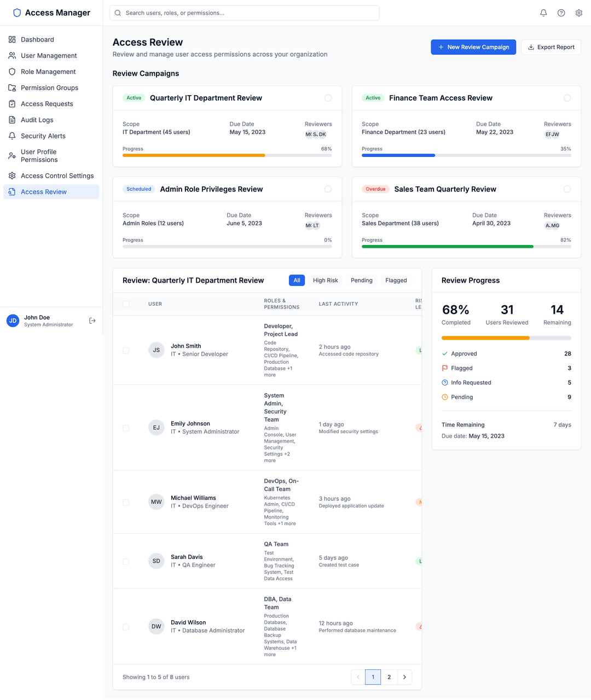The image size is (591, 700).
Task: Check the select-all box in the user table
Action: click(x=126, y=304)
